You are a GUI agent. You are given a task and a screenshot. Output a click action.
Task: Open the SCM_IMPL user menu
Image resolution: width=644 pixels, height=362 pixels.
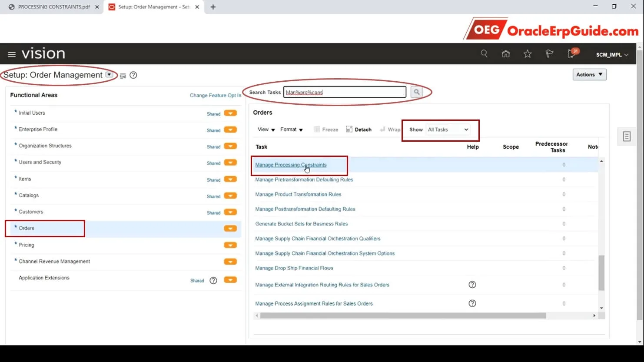point(612,55)
